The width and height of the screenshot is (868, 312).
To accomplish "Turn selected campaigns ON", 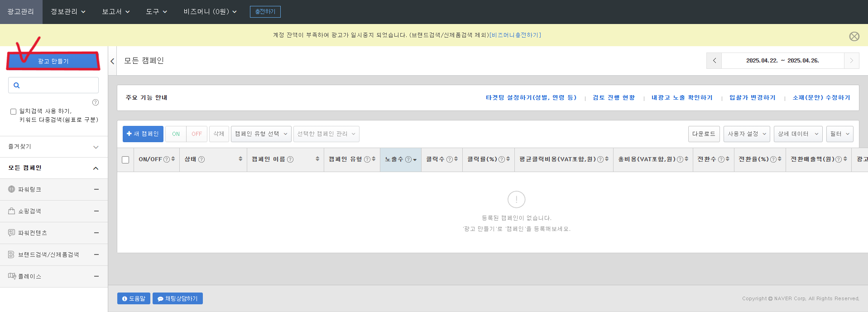I will [x=176, y=134].
